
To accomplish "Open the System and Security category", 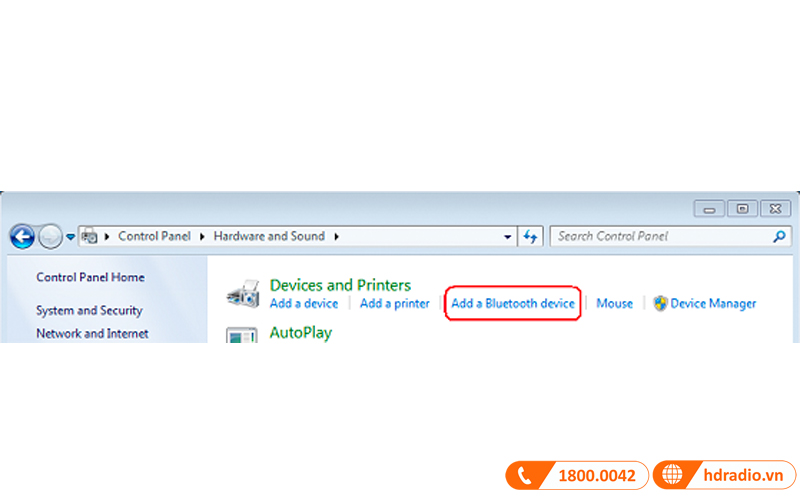I will [x=89, y=311].
